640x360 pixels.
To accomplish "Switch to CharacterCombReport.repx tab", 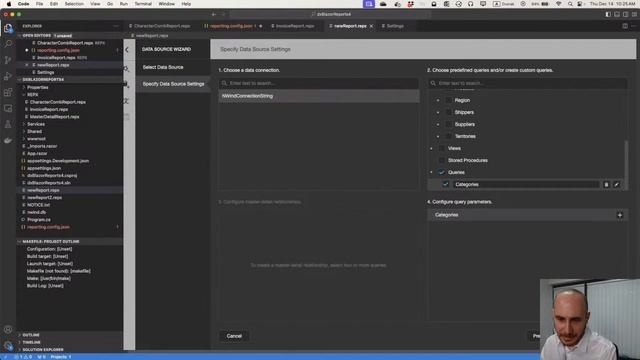I will (x=160, y=26).
